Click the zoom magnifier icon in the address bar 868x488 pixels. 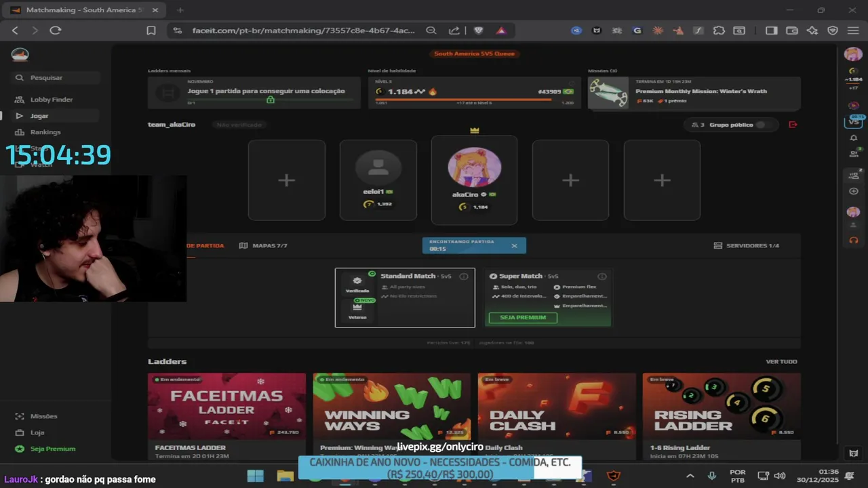point(431,30)
